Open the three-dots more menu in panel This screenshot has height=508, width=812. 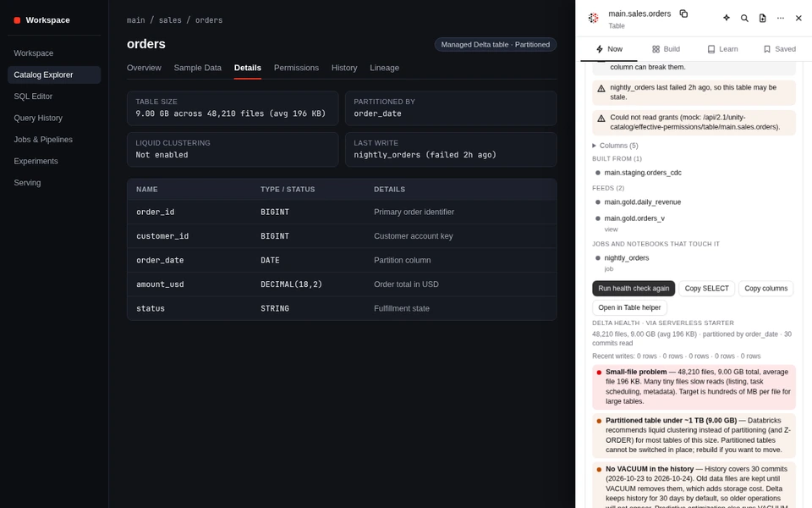tap(781, 18)
